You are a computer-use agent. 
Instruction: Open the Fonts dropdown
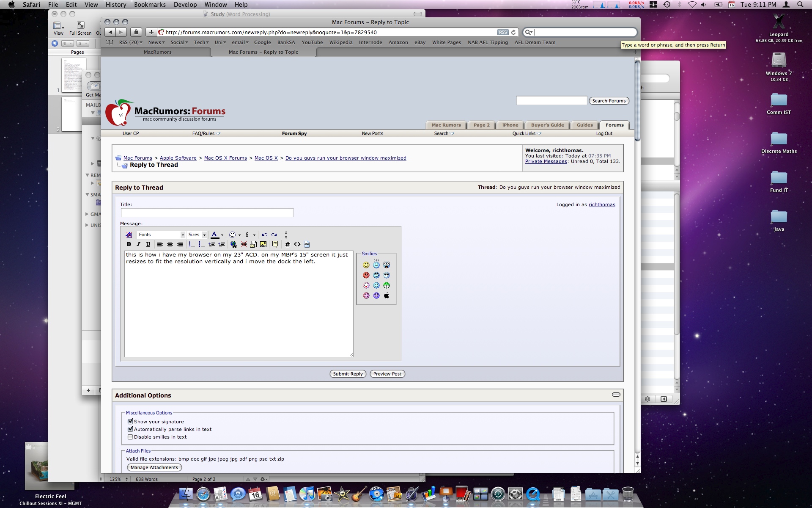coord(162,235)
